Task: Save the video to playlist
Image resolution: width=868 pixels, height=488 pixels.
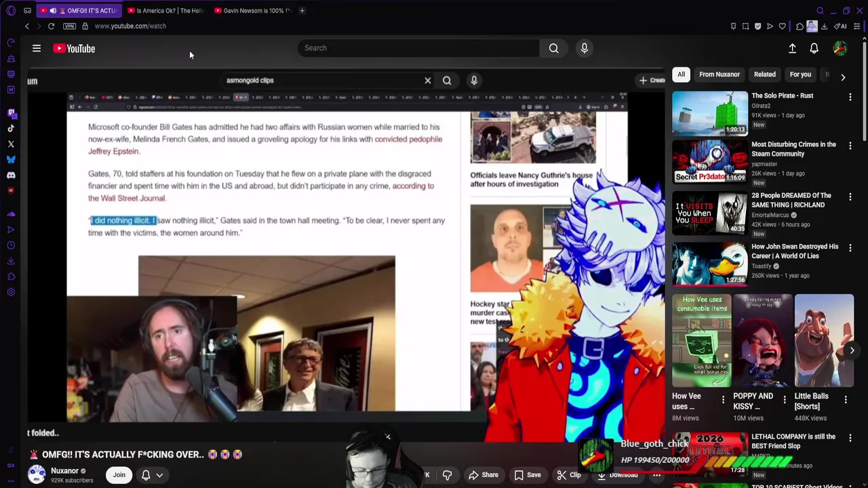Action: [x=527, y=475]
